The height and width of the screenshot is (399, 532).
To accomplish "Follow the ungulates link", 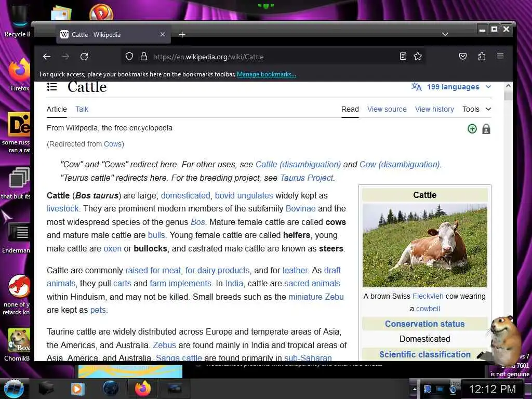I will 255,196.
